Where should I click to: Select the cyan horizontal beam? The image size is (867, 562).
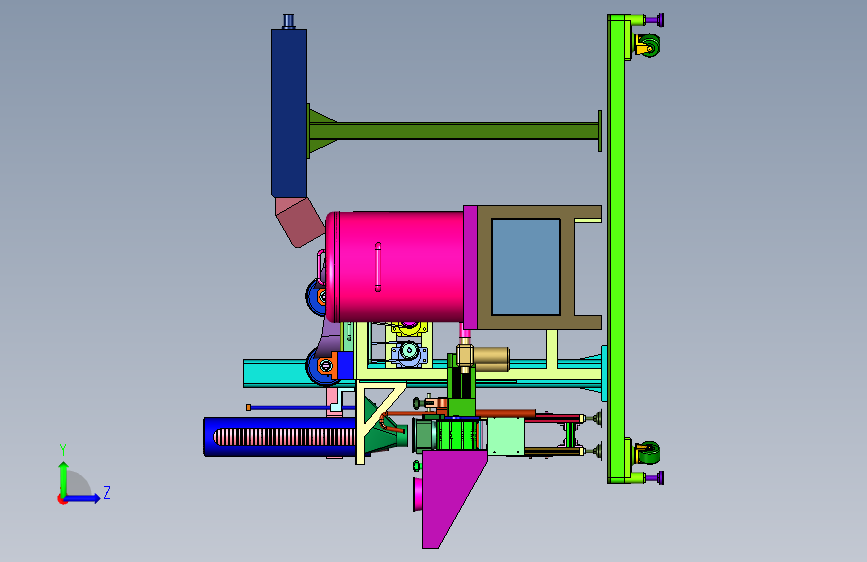pyautogui.click(x=274, y=373)
